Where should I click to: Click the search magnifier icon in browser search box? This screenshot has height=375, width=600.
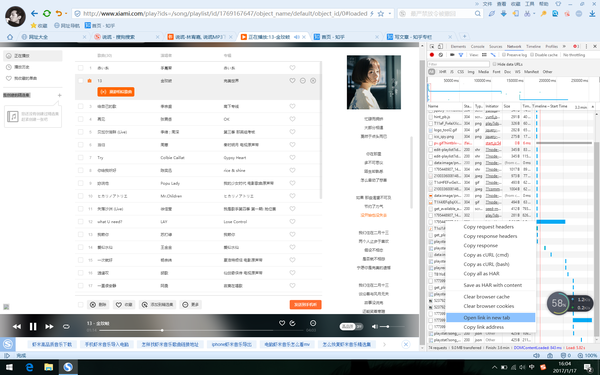pos(478,13)
